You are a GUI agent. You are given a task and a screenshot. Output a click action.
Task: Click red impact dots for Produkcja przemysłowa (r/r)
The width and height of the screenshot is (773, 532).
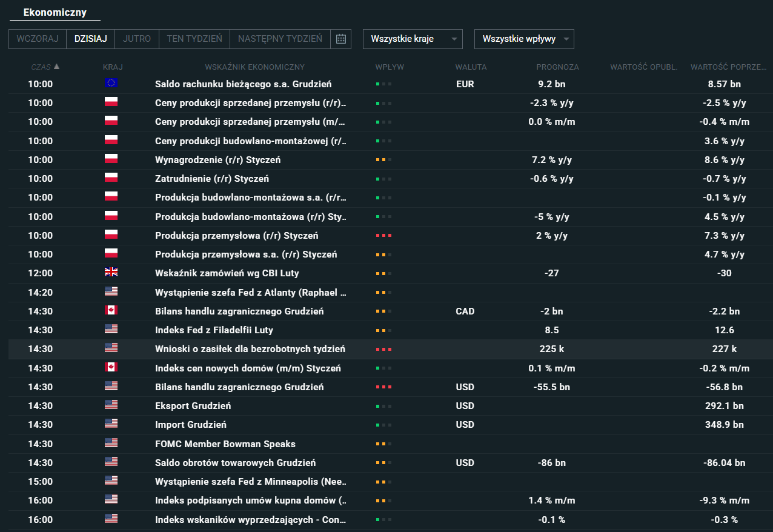click(383, 236)
